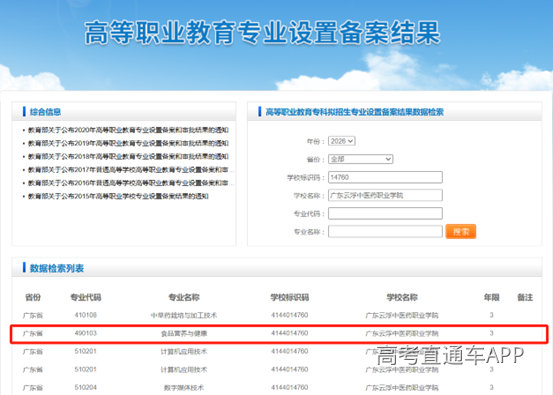This screenshot has height=395, width=553.
Task: Select the 专业代码 cell 510204
Action: point(86,387)
